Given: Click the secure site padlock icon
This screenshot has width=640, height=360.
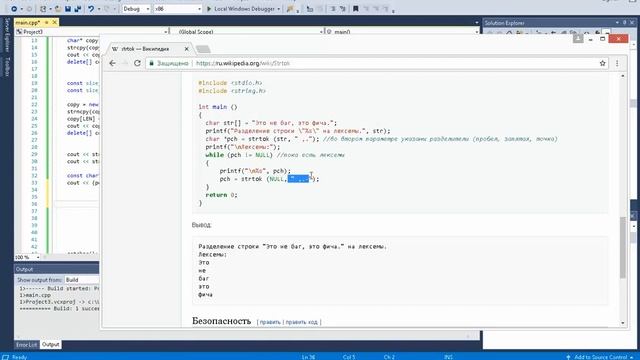Looking at the screenshot, I should [x=152, y=63].
